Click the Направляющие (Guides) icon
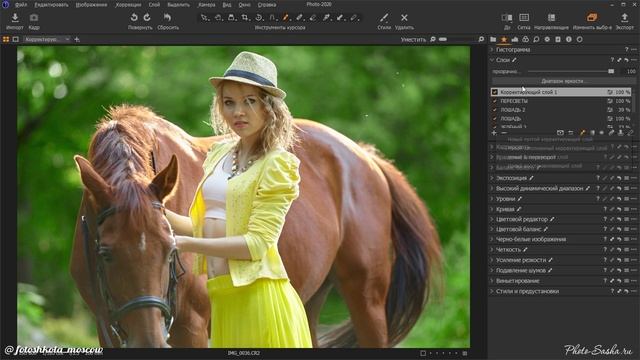Image resolution: width=640 pixels, height=360 pixels. click(x=551, y=18)
